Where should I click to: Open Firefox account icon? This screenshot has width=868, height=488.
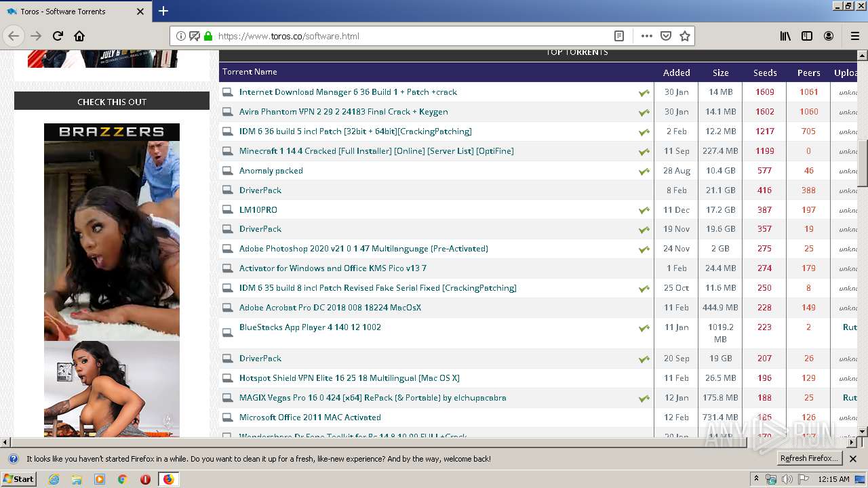(x=829, y=36)
